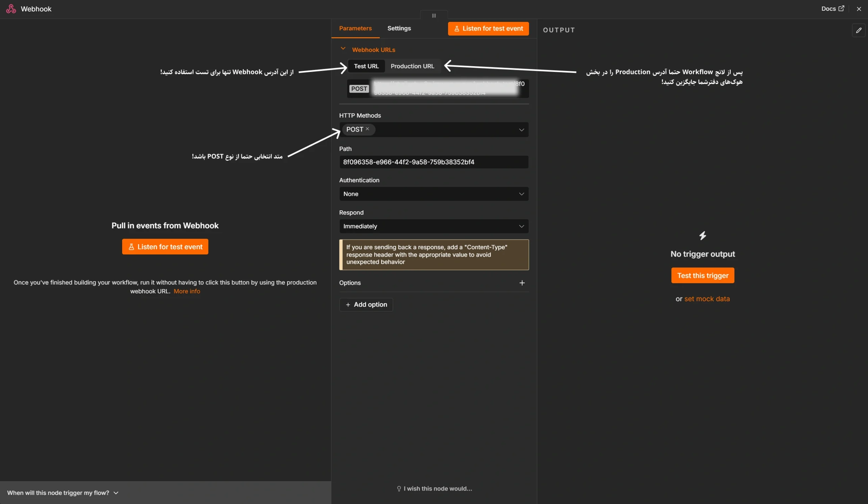Expand When will this node trigger my flow
Screen dimensions: 868x504
coord(62,493)
